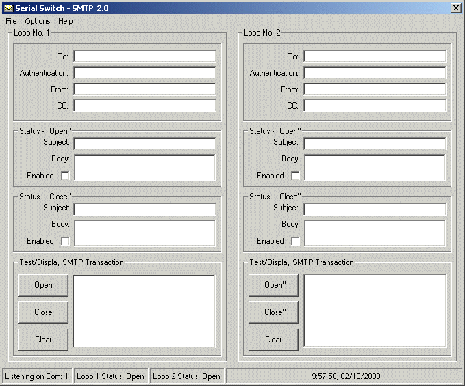Click Loop 2 test Open button
465x386 pixels.
274,285
